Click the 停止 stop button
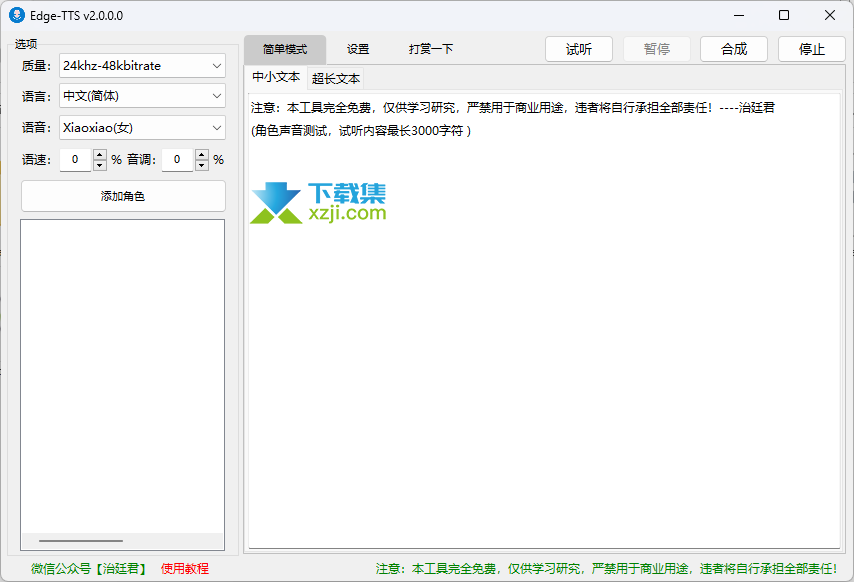This screenshot has height=582, width=854. pyautogui.click(x=812, y=50)
